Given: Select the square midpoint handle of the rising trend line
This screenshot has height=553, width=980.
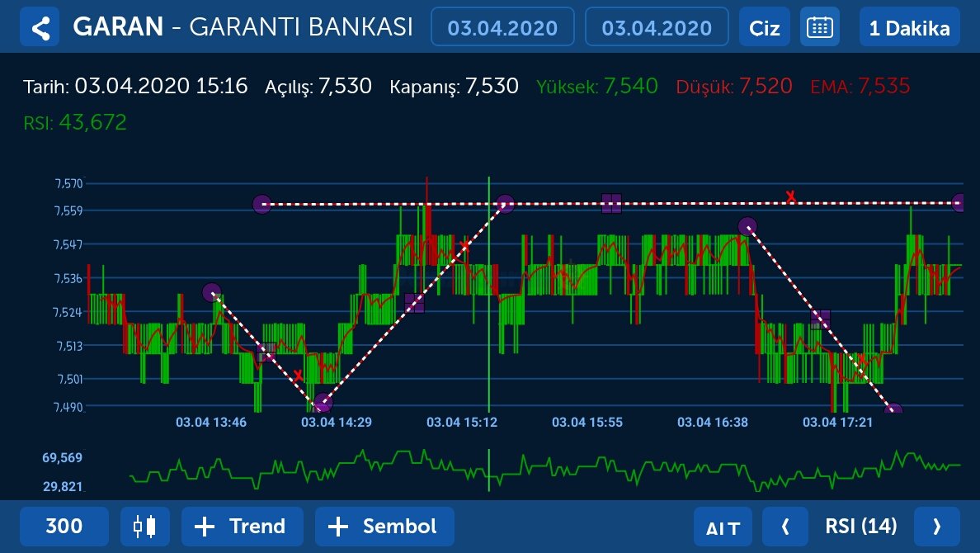Looking at the screenshot, I should [x=414, y=304].
